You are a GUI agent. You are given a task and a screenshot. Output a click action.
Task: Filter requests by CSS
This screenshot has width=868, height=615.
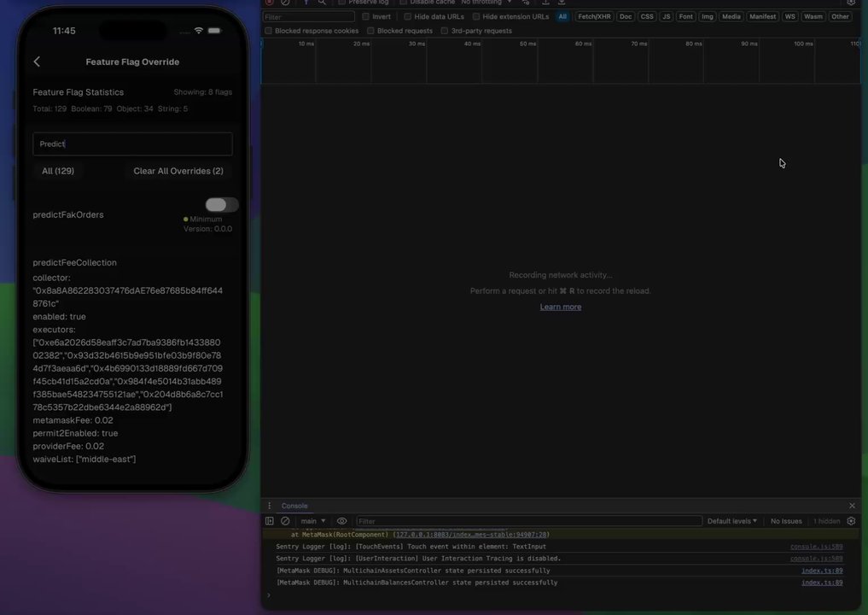pyautogui.click(x=647, y=16)
